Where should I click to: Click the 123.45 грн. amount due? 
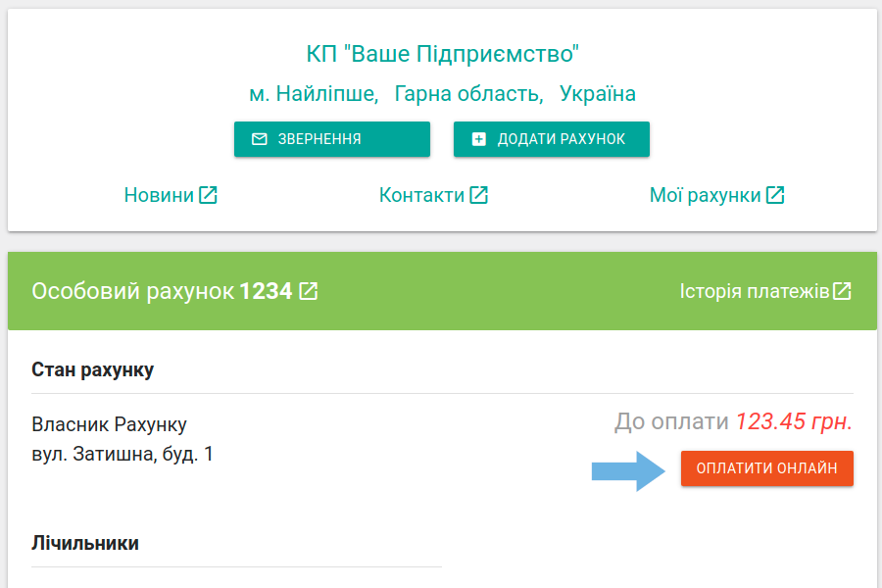794,421
